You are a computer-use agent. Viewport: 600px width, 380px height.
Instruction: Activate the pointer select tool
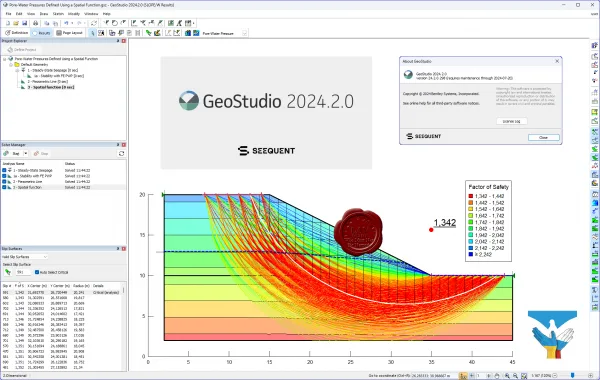[x=92, y=33]
